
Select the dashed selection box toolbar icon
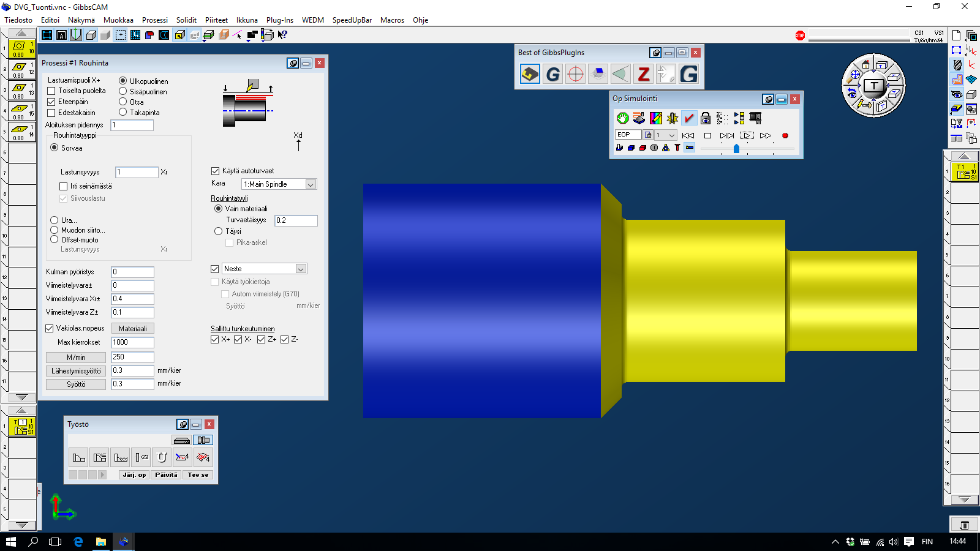click(121, 35)
